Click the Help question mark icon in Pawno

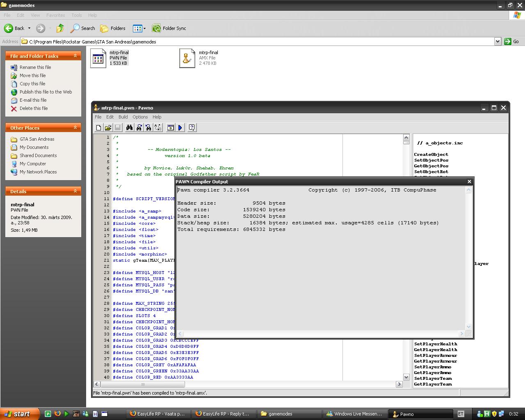coord(192,128)
